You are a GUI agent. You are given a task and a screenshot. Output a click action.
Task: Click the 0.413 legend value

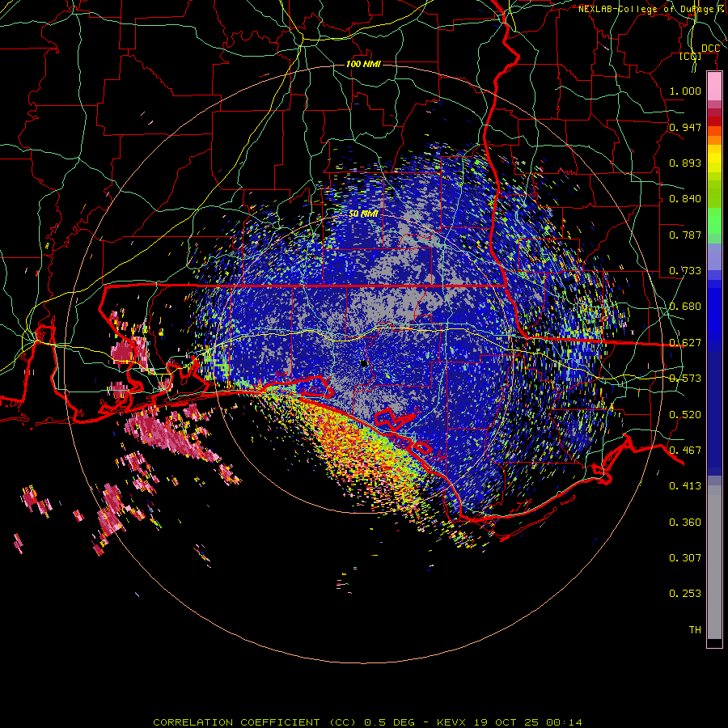(685, 485)
